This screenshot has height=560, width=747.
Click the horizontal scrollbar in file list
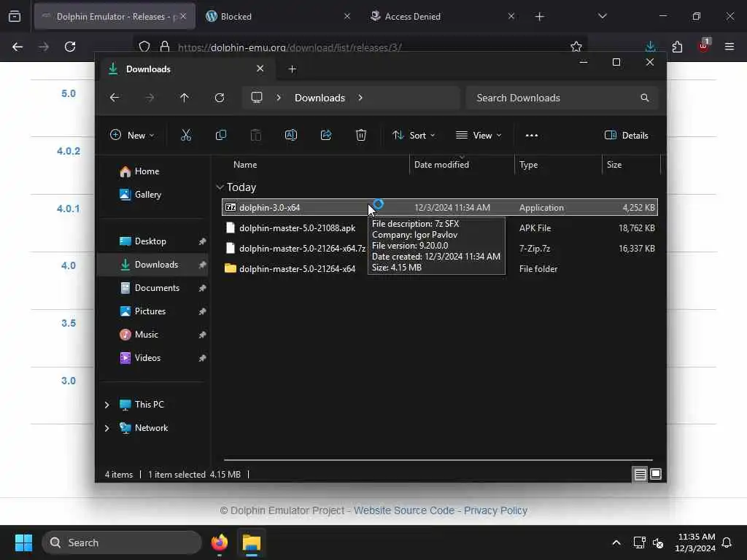click(x=438, y=460)
